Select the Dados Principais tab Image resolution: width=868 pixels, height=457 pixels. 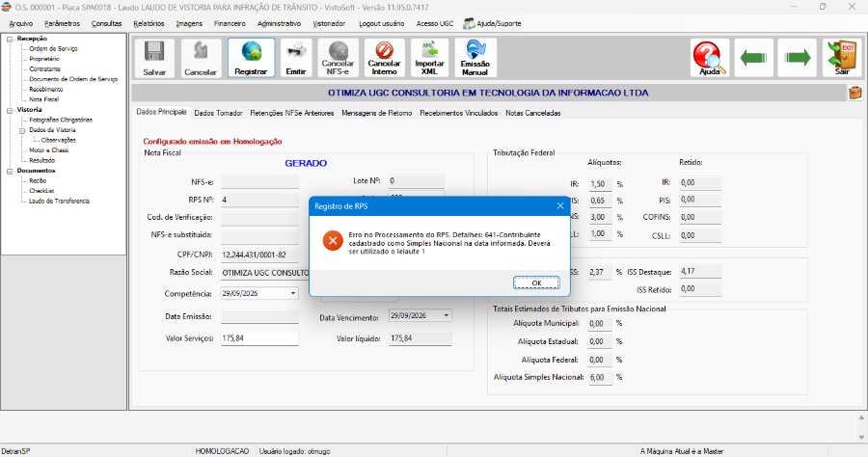[x=162, y=112]
